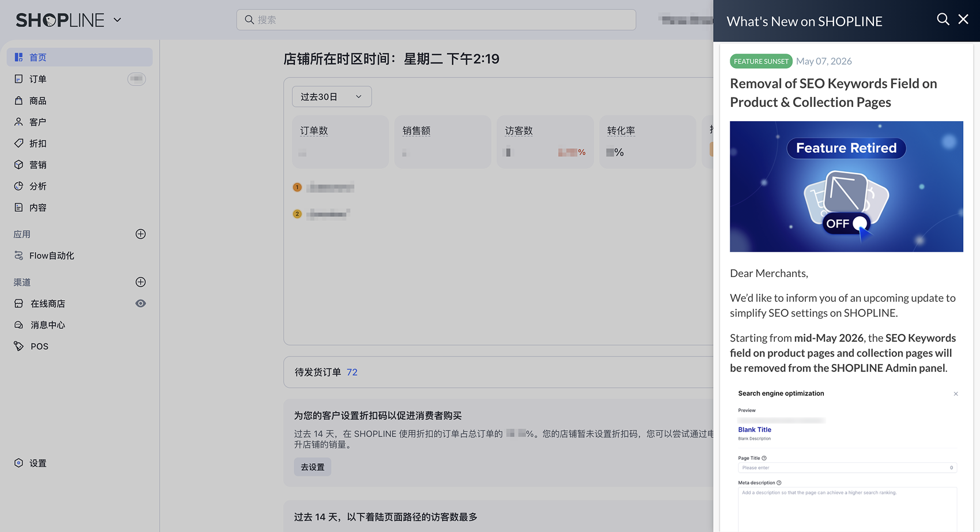
Task: Close the What's New on SHOPLINE panel
Action: point(963,20)
